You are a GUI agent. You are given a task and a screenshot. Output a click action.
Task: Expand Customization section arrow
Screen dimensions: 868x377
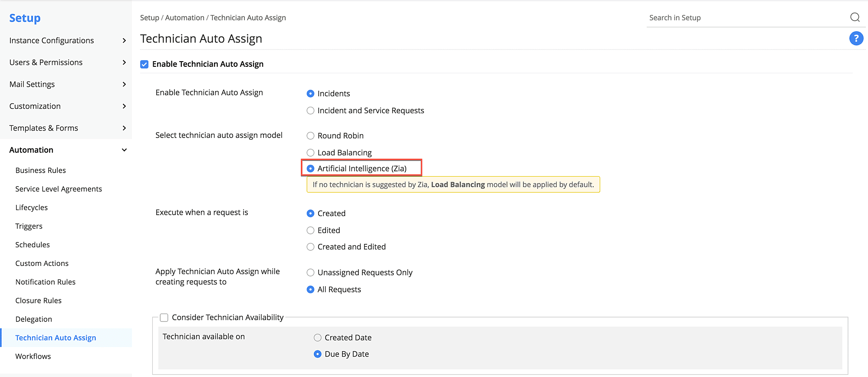(124, 106)
